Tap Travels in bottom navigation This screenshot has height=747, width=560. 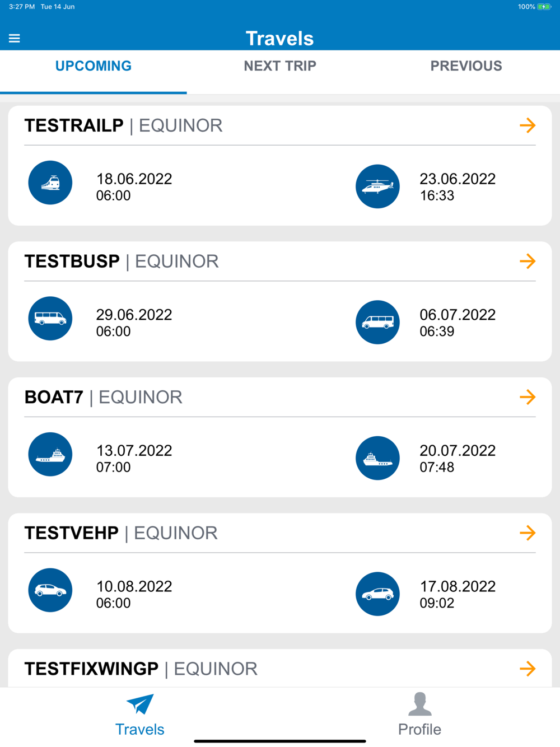pos(139,715)
